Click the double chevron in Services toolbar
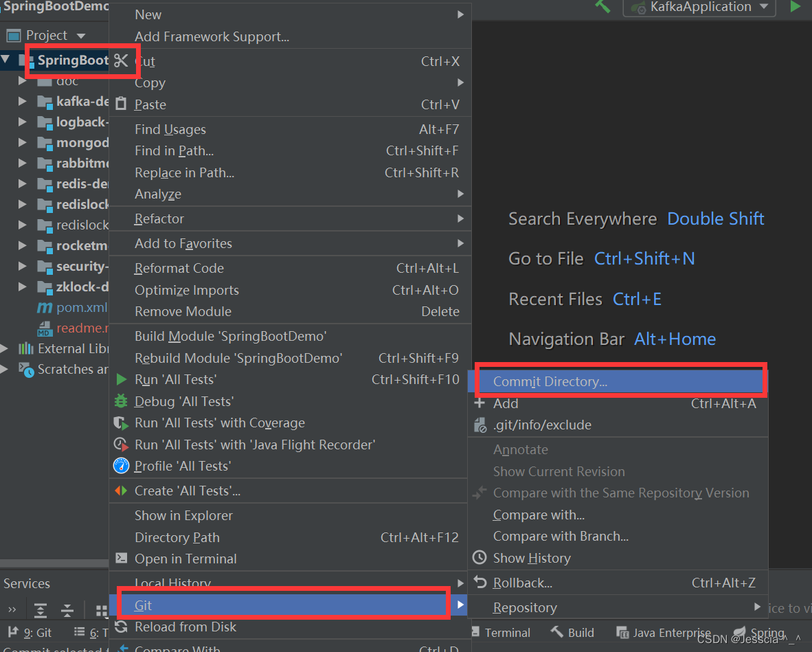This screenshot has height=652, width=812. 12,610
